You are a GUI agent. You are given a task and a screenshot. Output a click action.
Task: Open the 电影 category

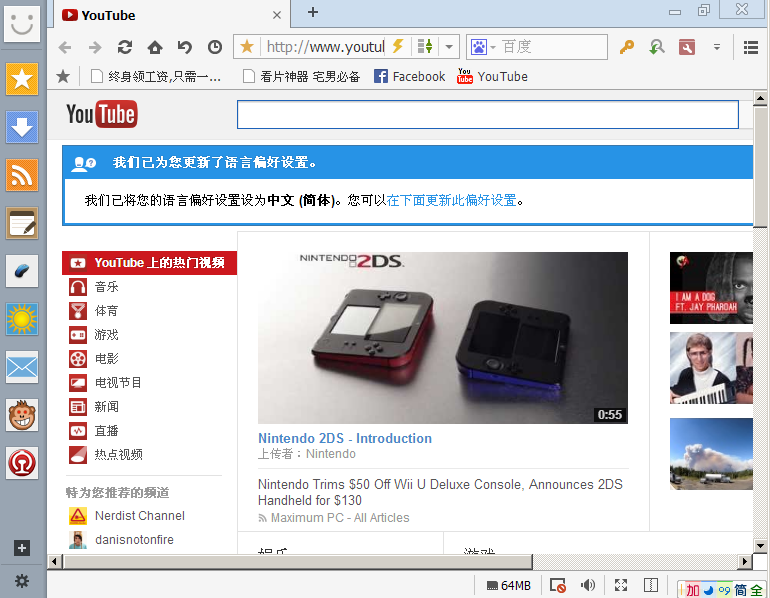pos(94,359)
